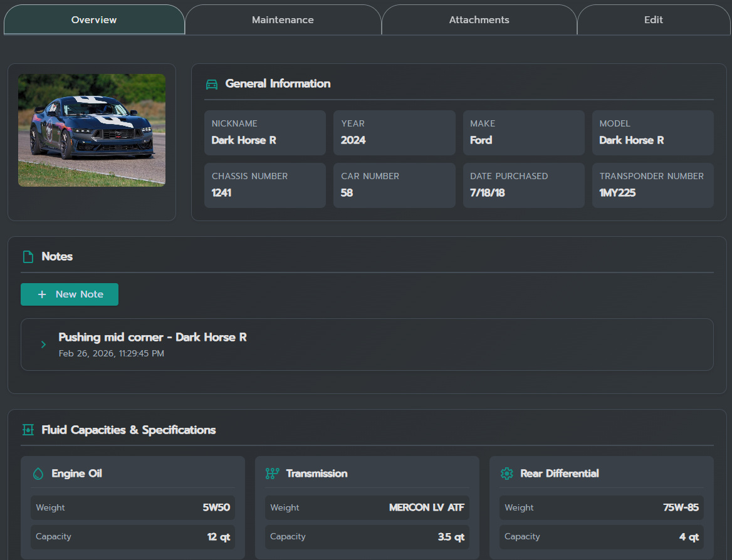This screenshot has width=732, height=560.
Task: Click the Rear Differential gear icon
Action: pyautogui.click(x=506, y=474)
